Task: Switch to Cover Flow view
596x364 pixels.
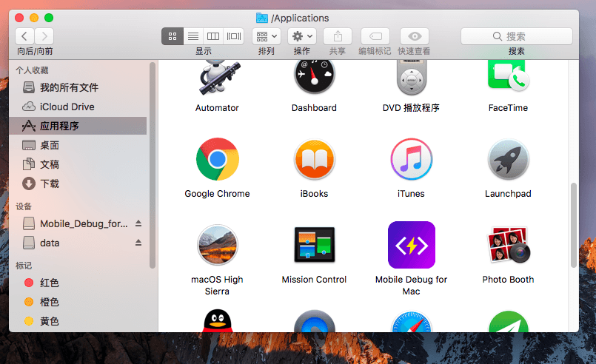Action: (234, 36)
